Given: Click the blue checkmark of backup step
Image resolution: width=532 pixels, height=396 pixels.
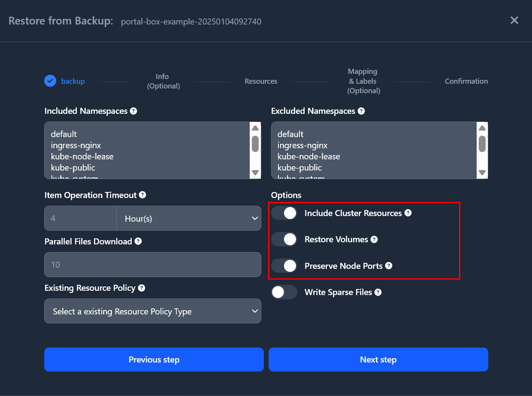Looking at the screenshot, I should tap(50, 81).
